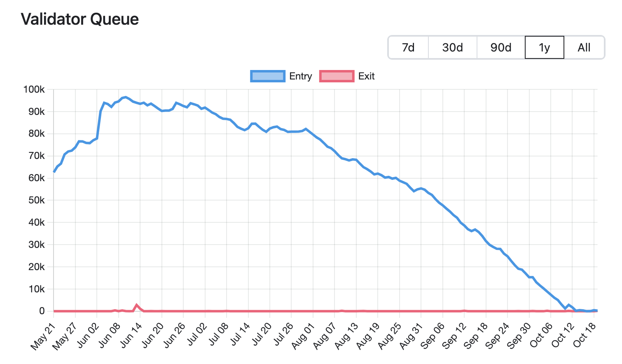Click the Entry line peak near Jun 08

(125, 97)
